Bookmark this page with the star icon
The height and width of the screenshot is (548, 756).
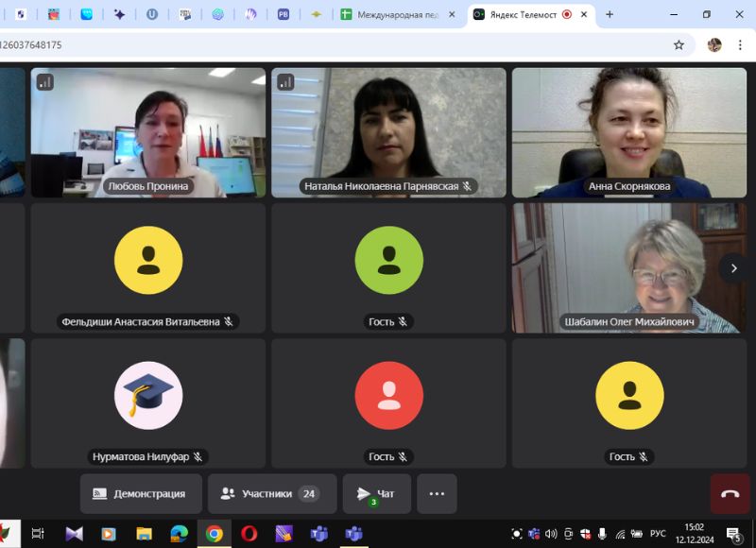(679, 44)
